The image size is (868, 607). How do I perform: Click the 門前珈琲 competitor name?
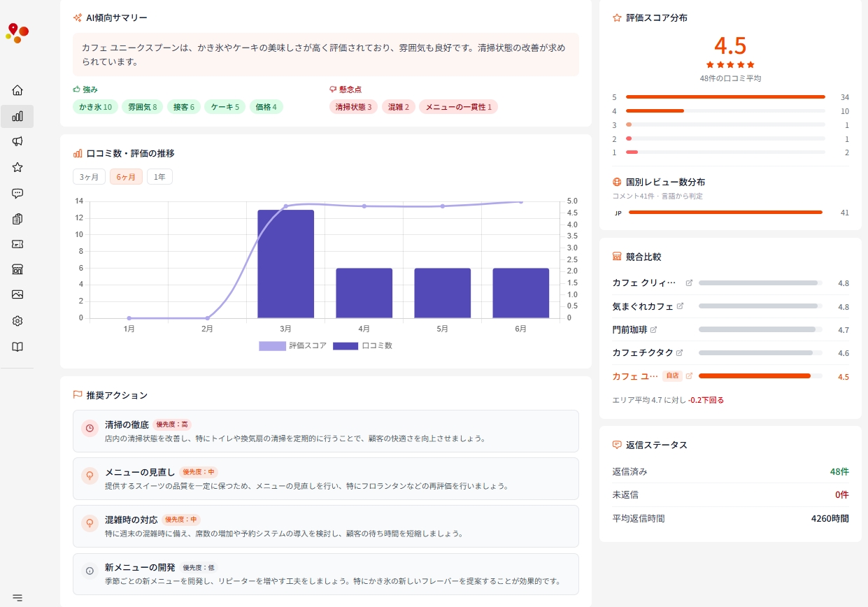tap(630, 329)
